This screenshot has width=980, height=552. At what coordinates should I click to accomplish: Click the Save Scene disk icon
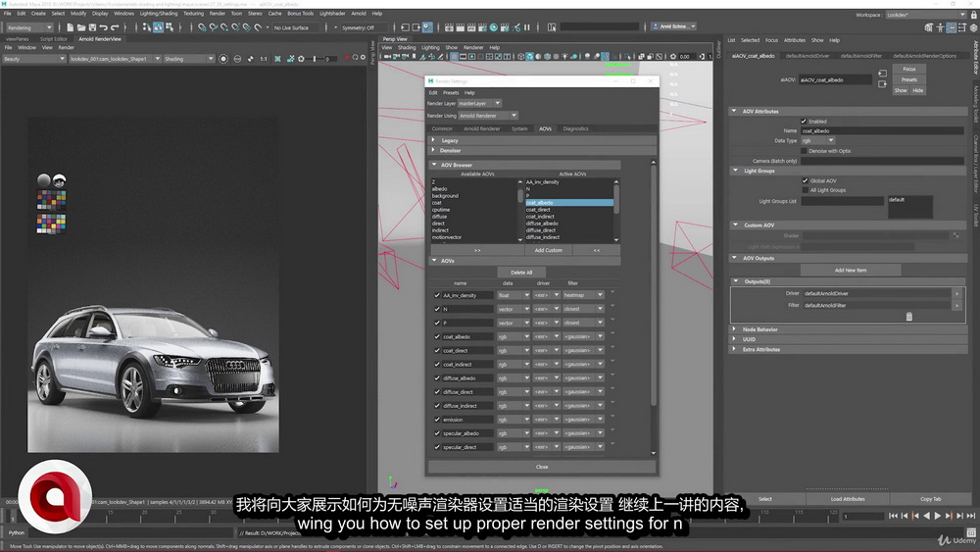coord(92,27)
